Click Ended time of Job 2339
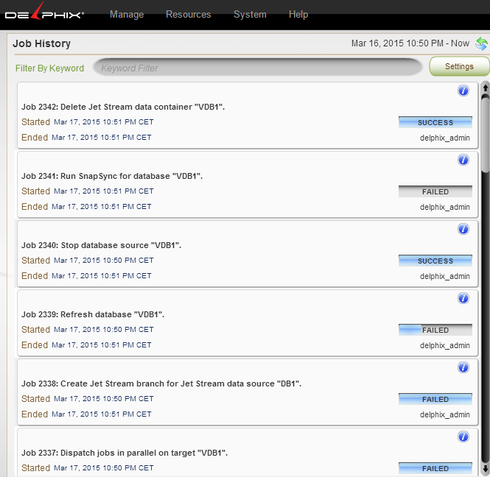 pos(101,345)
